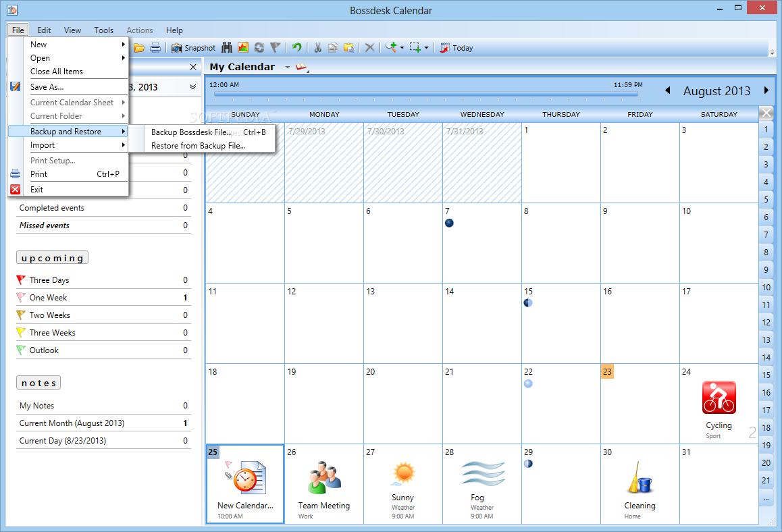Click the moon phase icon on August 29
Screen dimensions: 782x532
(x=528, y=463)
